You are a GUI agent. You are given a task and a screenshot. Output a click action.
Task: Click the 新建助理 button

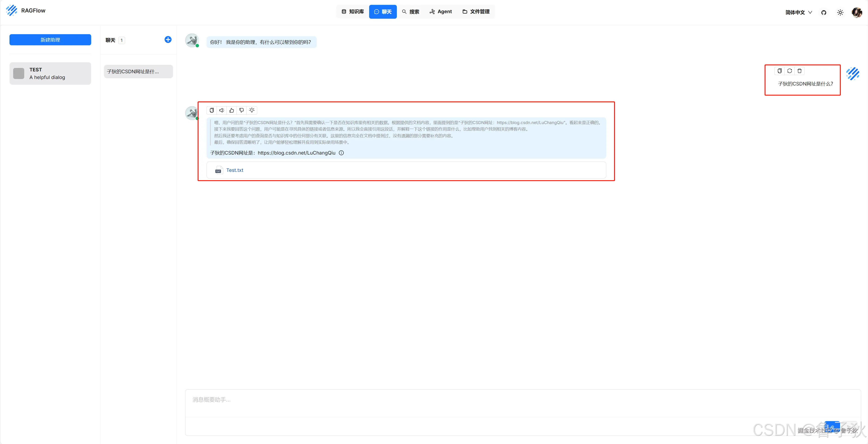50,40
